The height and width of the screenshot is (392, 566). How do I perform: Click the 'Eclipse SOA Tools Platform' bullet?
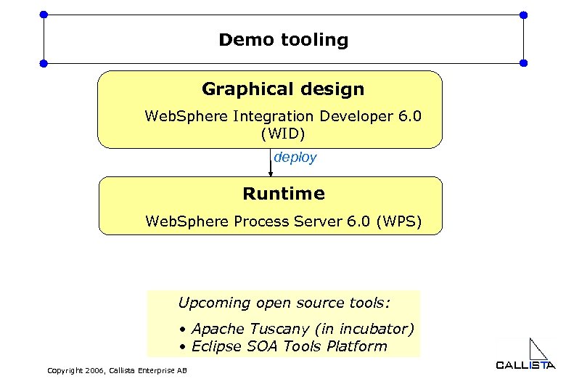pyautogui.click(x=283, y=346)
